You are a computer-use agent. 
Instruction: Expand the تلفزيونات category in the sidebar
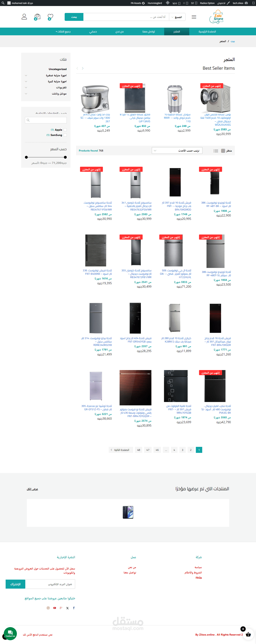coord(26,87)
